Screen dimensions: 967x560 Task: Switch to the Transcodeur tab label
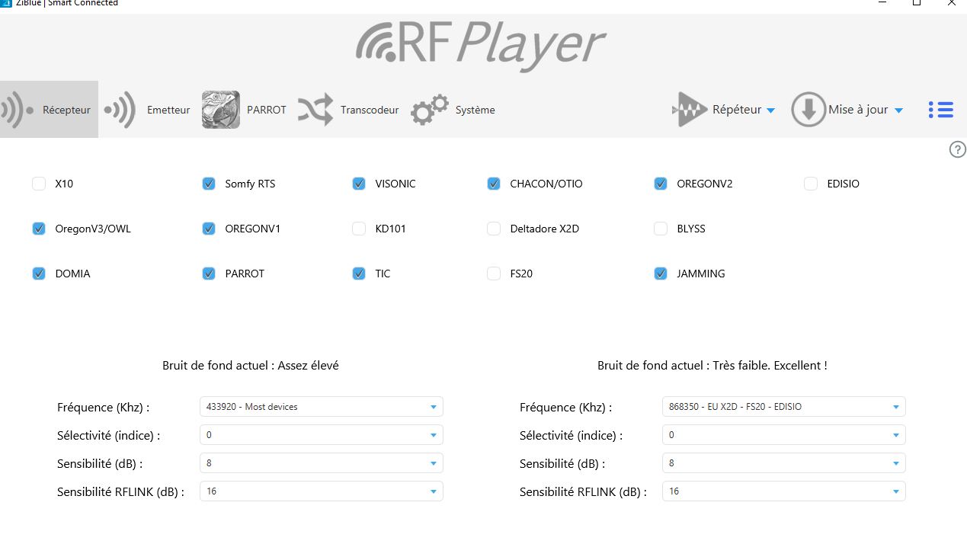[370, 110]
